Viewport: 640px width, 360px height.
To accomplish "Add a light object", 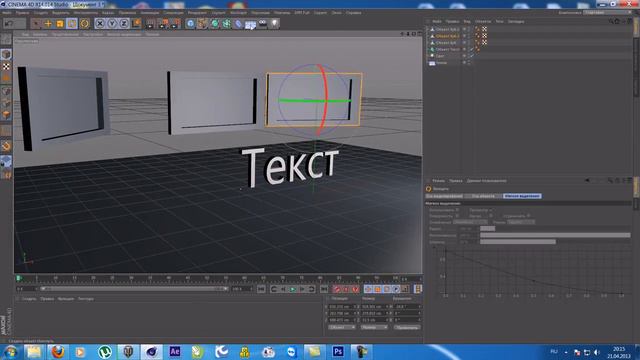I will [x=275, y=24].
